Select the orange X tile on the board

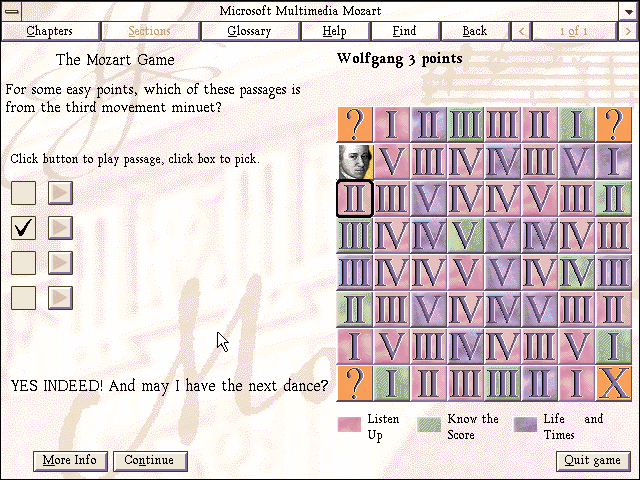[613, 383]
